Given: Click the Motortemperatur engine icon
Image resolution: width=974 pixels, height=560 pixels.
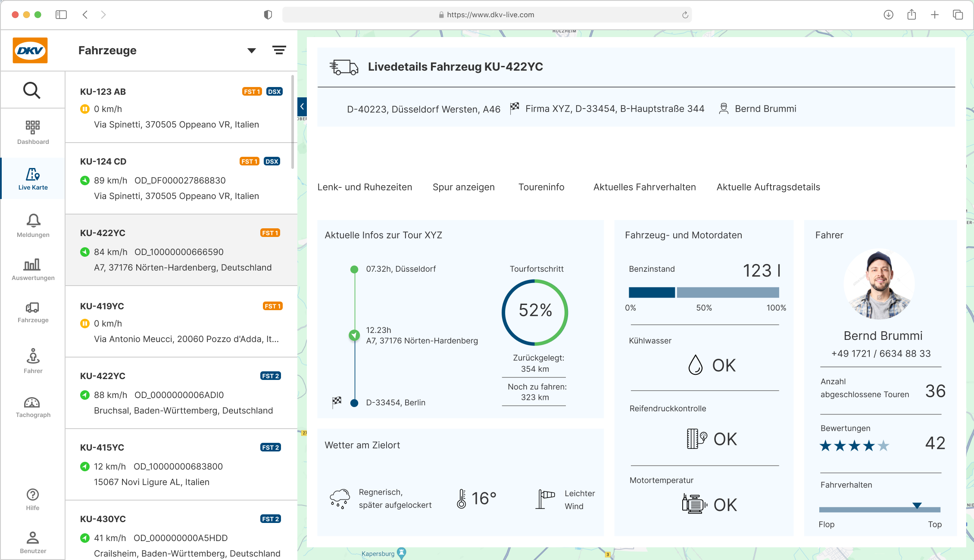Looking at the screenshot, I should pyautogui.click(x=695, y=503).
